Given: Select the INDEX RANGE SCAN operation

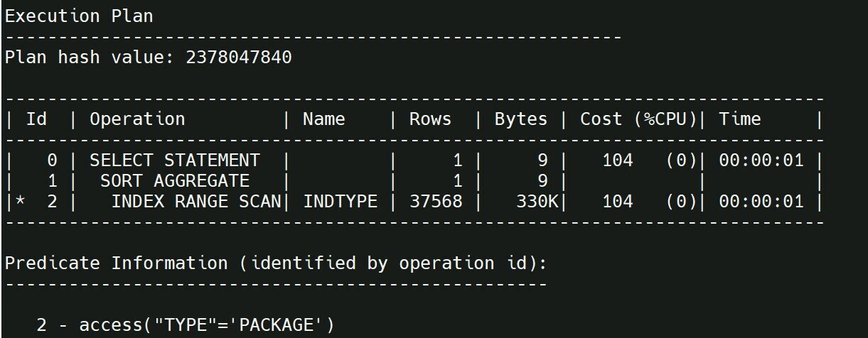Looking at the screenshot, I should [x=196, y=202].
